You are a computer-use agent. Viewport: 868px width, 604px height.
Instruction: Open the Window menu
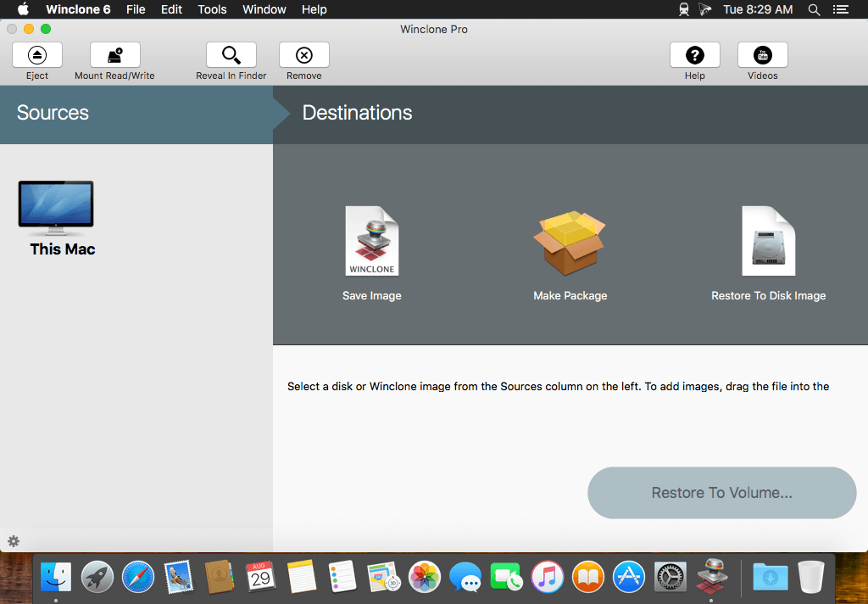coord(264,9)
